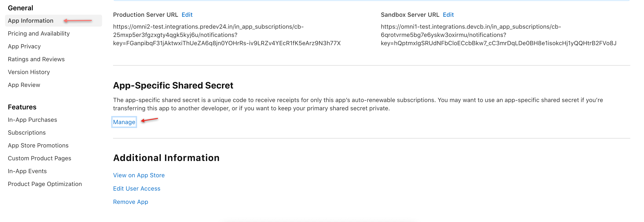Navigate to App Review
Viewport: 644px width, 222px height.
tap(24, 85)
